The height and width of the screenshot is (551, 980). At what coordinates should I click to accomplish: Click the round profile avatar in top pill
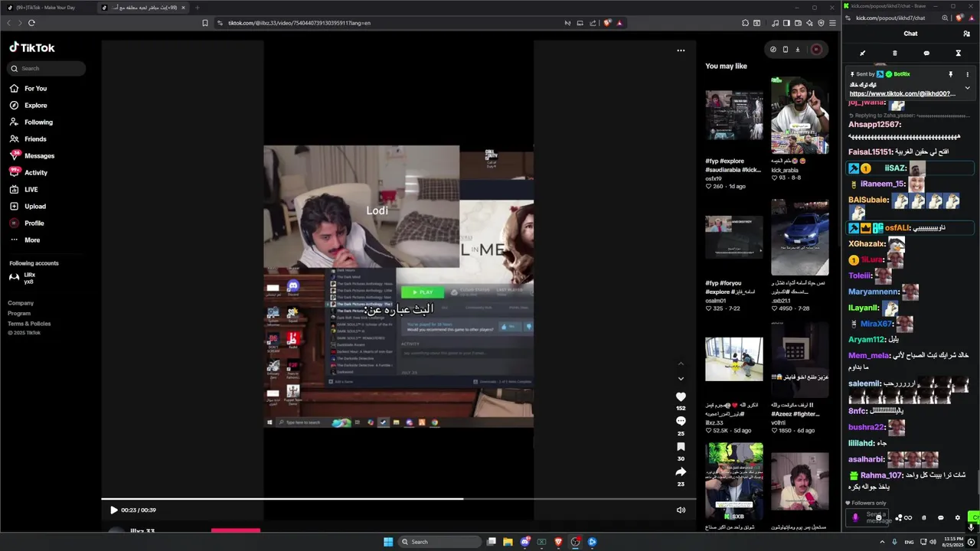(x=816, y=50)
